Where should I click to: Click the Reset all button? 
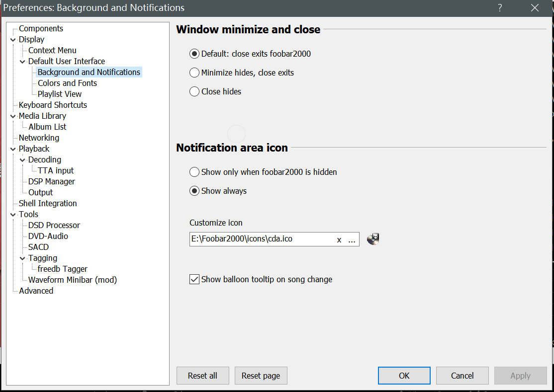202,376
